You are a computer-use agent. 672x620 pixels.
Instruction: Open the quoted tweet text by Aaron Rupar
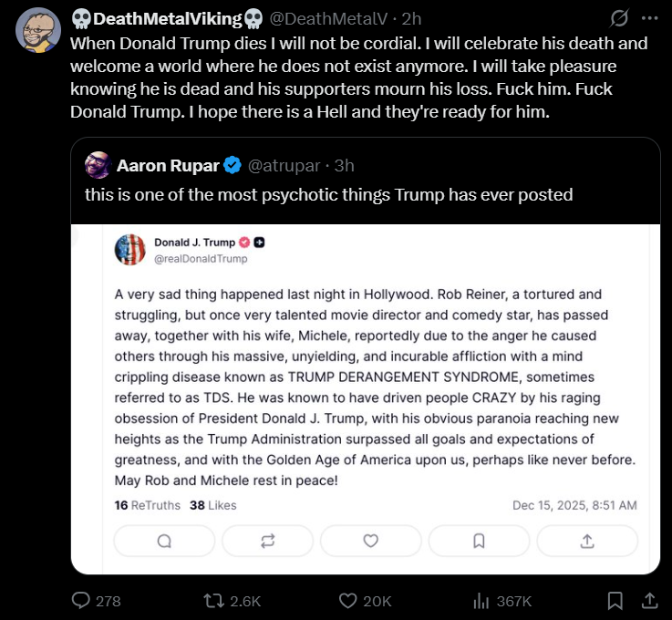[328, 194]
